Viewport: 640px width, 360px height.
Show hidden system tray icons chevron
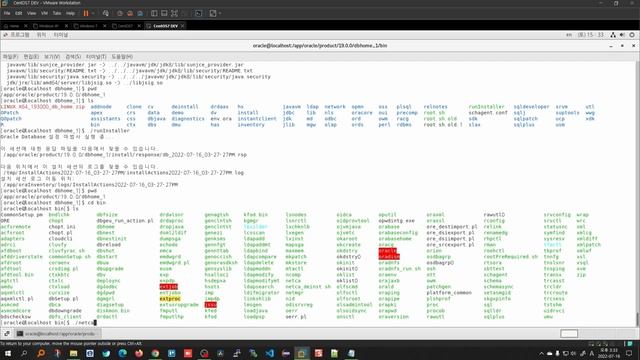click(541, 353)
